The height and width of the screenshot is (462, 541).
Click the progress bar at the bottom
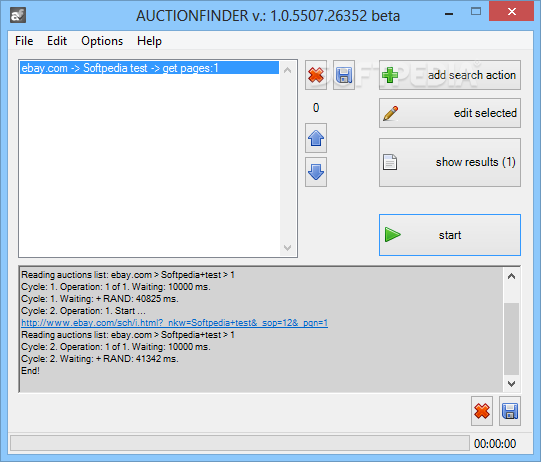coord(240,443)
